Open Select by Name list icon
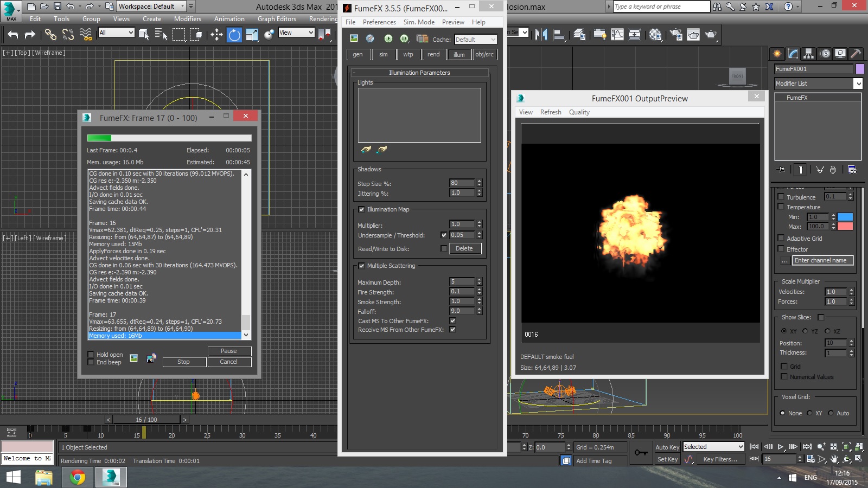This screenshot has height=488, width=868. tap(161, 35)
